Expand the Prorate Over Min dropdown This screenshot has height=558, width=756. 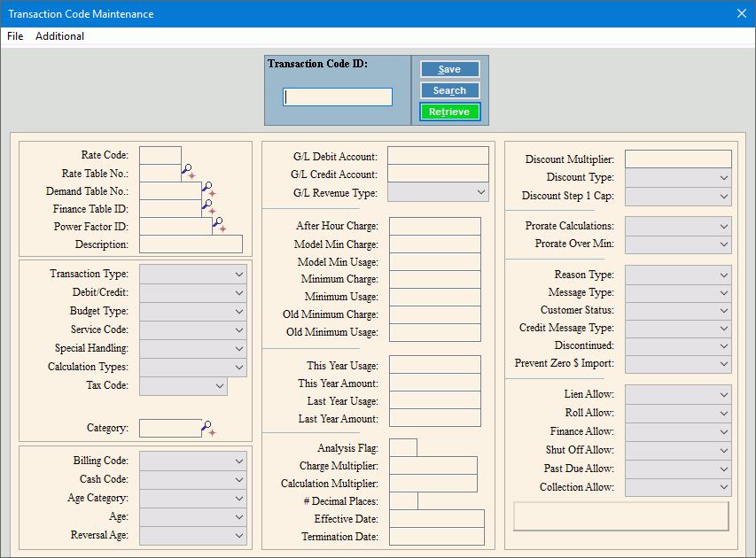678,244
